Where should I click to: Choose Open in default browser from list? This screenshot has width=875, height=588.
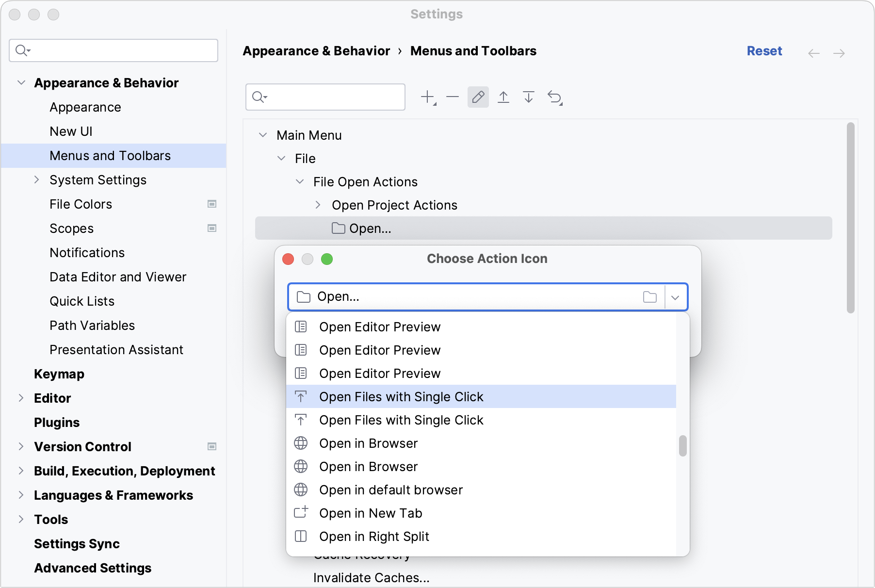click(481, 490)
